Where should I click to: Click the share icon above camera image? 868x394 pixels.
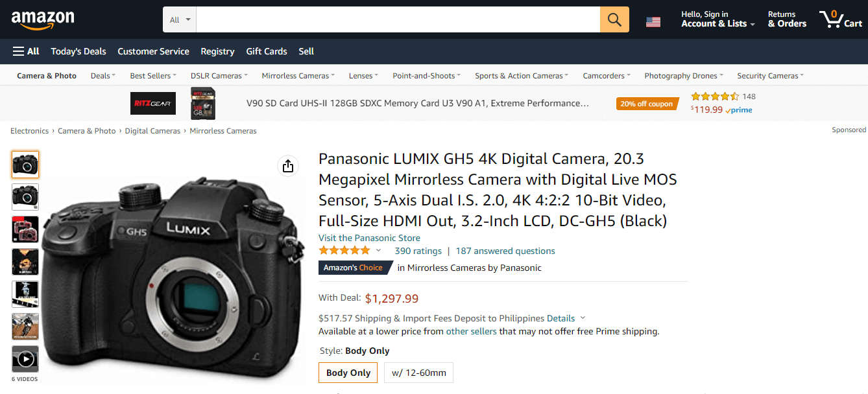tap(288, 166)
